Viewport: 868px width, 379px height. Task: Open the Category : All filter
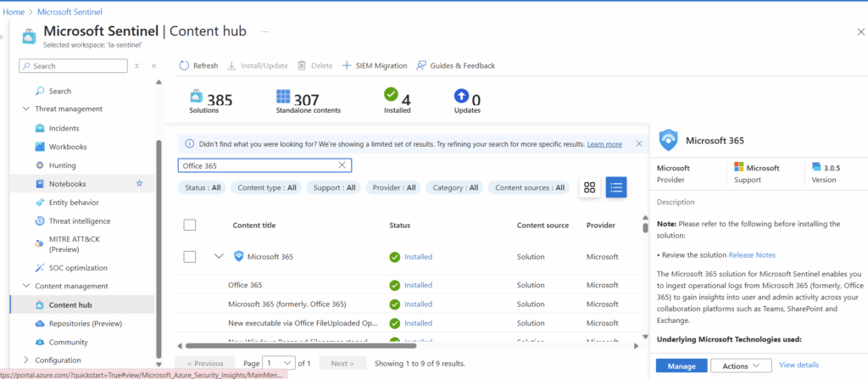click(x=454, y=188)
